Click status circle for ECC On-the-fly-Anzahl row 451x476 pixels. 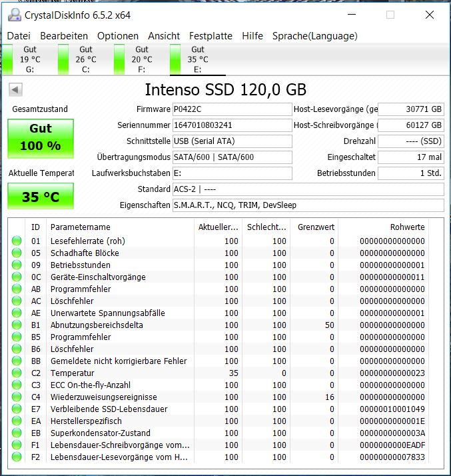click(x=17, y=385)
